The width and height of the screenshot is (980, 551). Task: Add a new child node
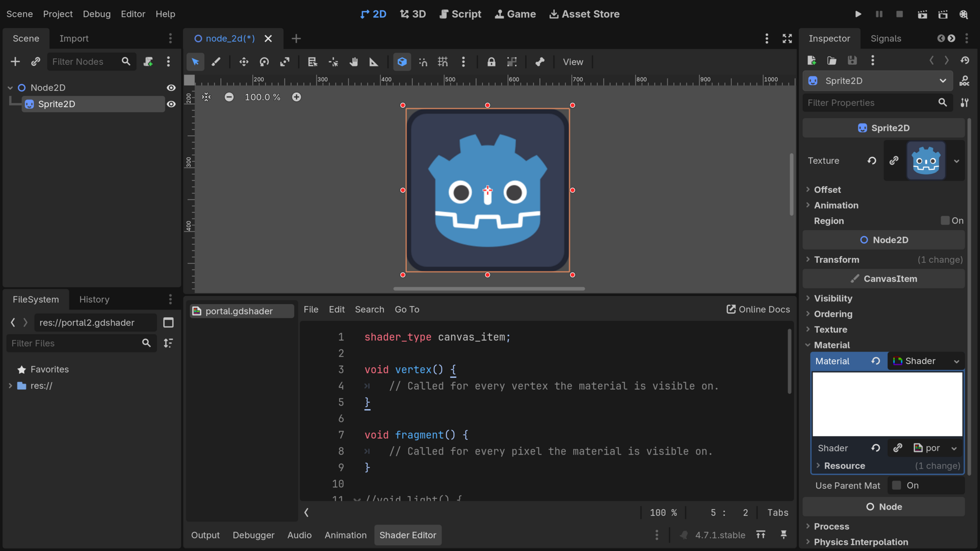point(15,62)
